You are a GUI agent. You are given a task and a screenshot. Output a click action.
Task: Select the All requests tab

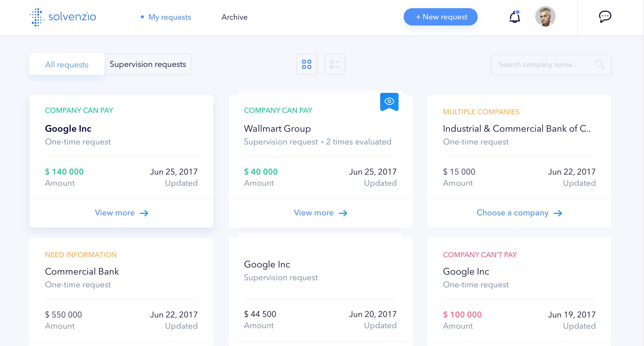(x=67, y=65)
